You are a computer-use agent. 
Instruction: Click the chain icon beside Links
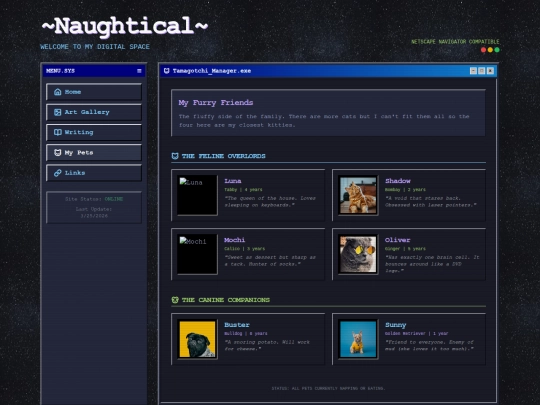point(58,173)
